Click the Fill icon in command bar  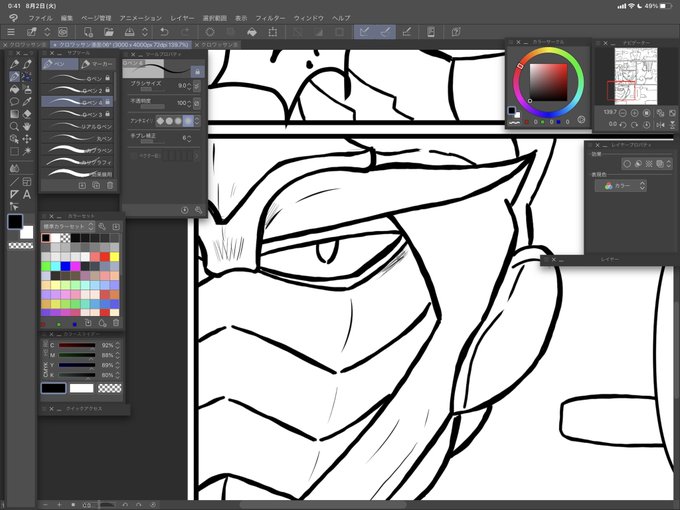point(252,32)
